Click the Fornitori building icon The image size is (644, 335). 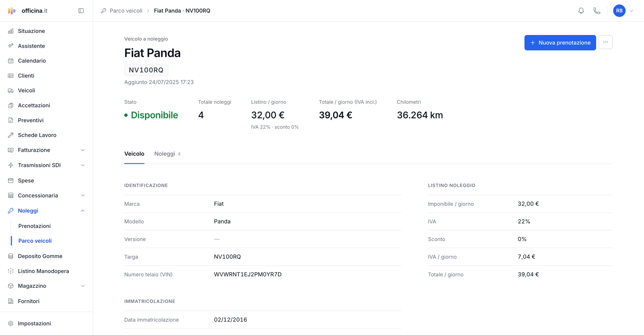(11, 301)
